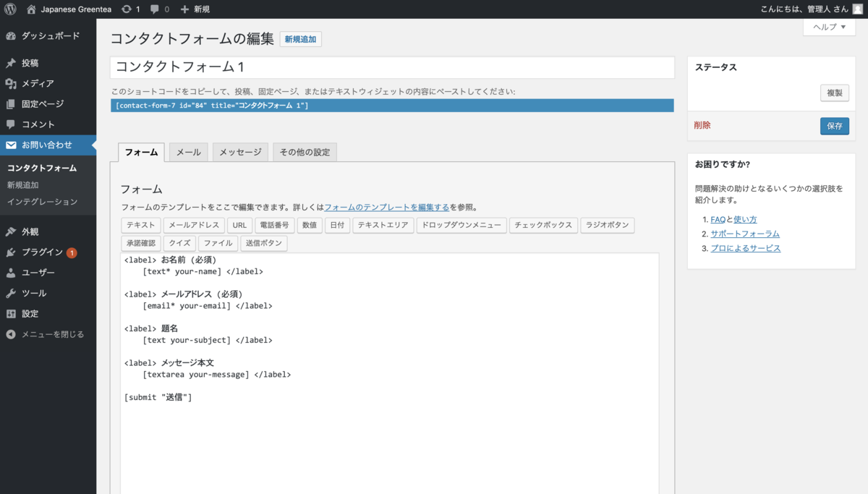Image resolution: width=868 pixels, height=494 pixels.
Task: Collapse the menu with メニューを閉じる arrow icon
Action: pyautogui.click(x=11, y=334)
